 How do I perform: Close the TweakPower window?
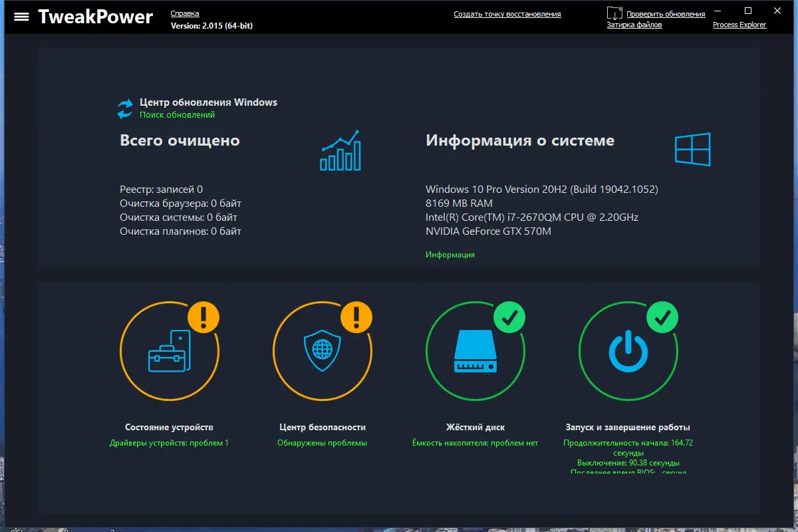[779, 11]
